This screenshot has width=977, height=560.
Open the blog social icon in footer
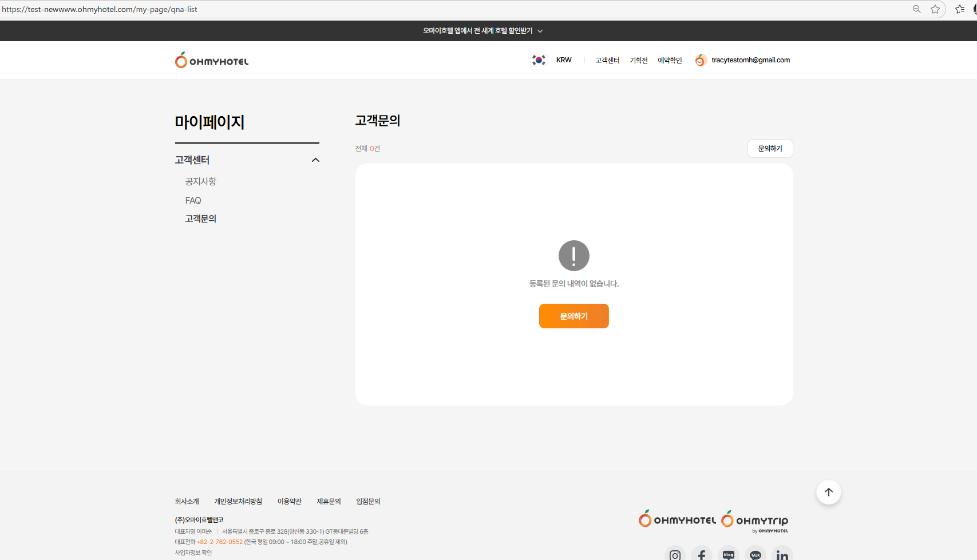pyautogui.click(x=729, y=555)
